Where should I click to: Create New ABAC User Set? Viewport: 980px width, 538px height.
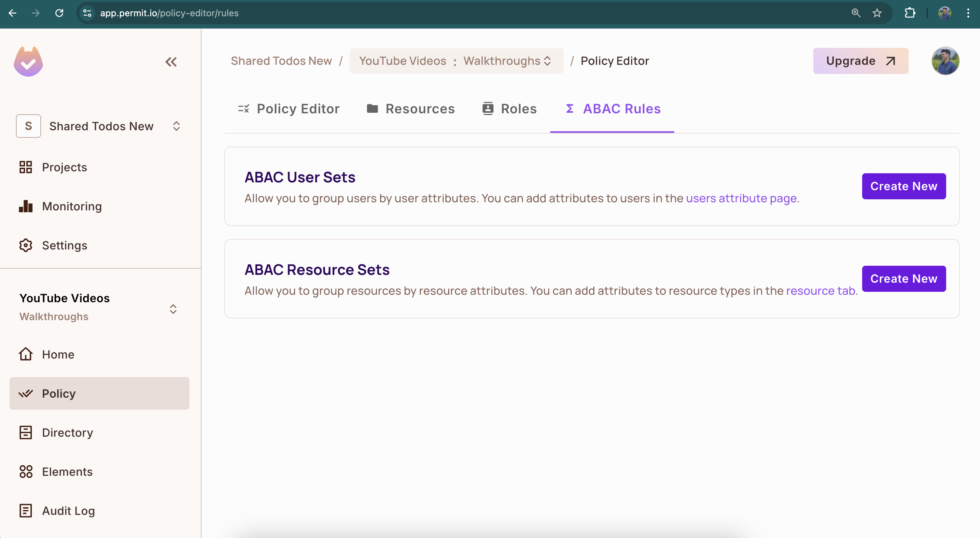pyautogui.click(x=903, y=186)
